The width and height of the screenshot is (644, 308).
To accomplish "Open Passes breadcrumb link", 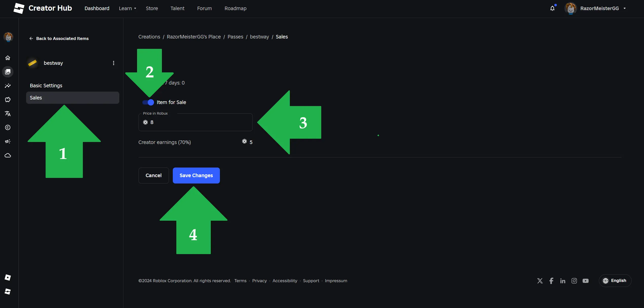I will [235, 37].
